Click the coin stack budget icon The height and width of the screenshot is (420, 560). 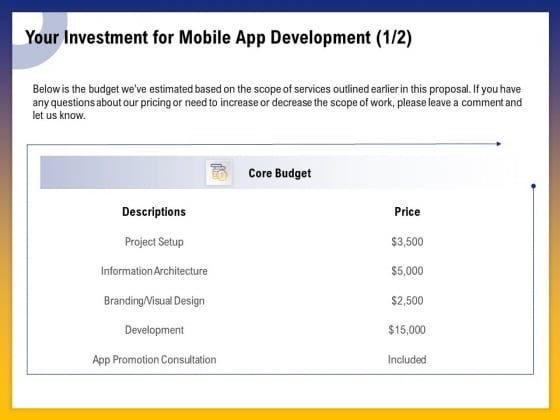tap(219, 172)
